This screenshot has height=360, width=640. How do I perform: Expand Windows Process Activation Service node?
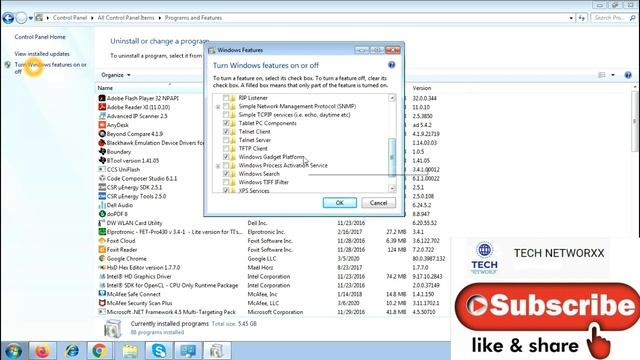tap(218, 166)
